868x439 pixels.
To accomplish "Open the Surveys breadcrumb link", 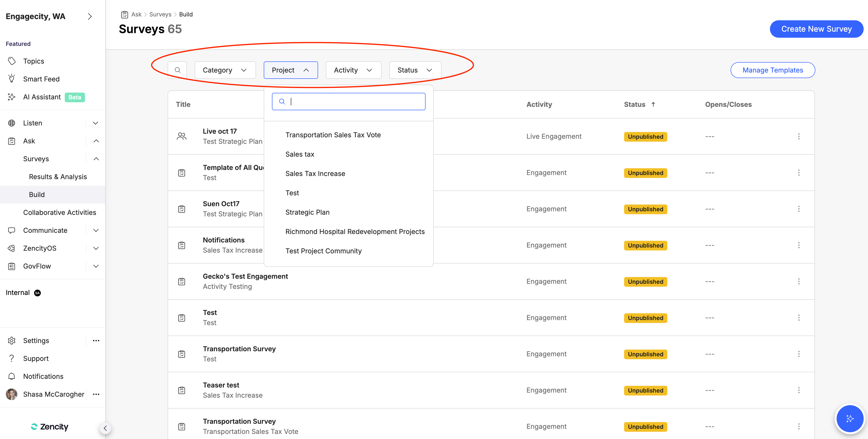I will pyautogui.click(x=160, y=14).
